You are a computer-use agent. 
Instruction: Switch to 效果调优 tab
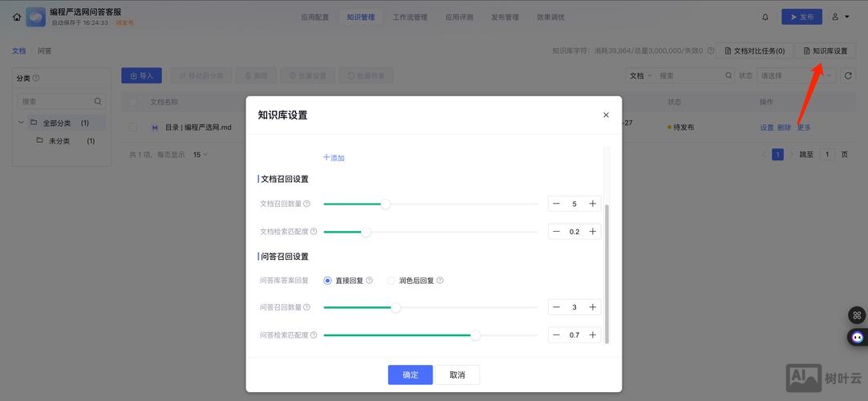pyautogui.click(x=550, y=17)
